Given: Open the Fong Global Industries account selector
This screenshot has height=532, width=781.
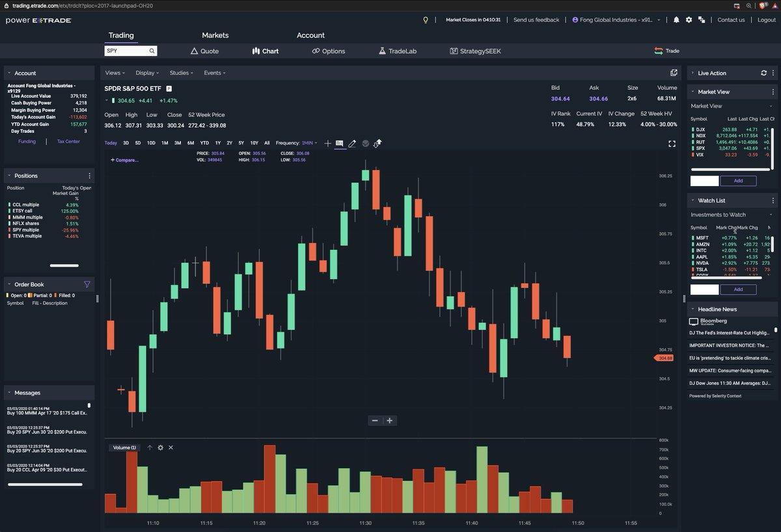Looking at the screenshot, I should coord(616,20).
